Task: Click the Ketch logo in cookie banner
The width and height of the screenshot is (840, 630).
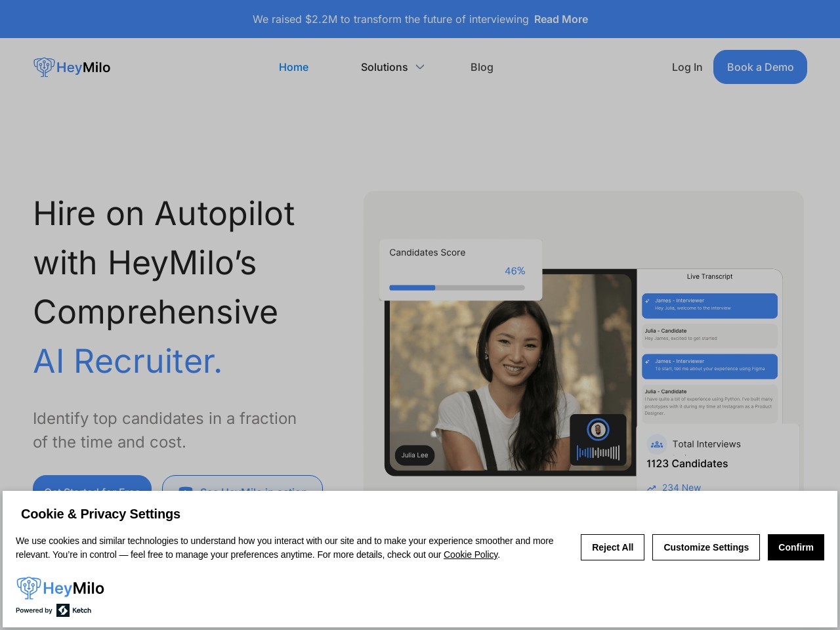Action: point(74,610)
